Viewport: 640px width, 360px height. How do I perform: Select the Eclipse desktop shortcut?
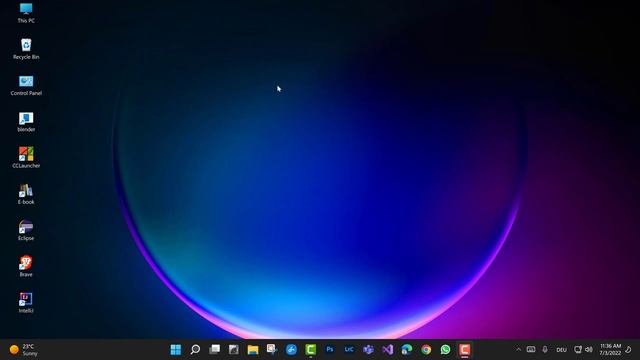coord(26,230)
